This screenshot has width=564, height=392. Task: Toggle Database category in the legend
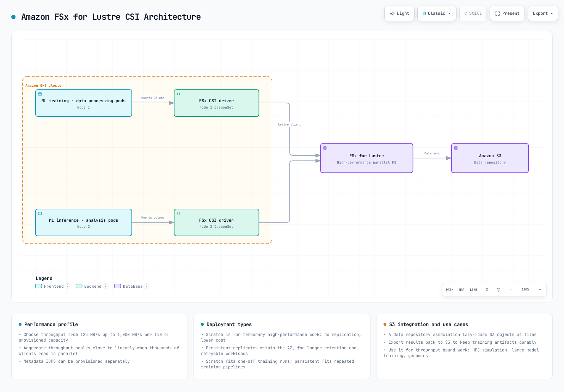pos(132,286)
